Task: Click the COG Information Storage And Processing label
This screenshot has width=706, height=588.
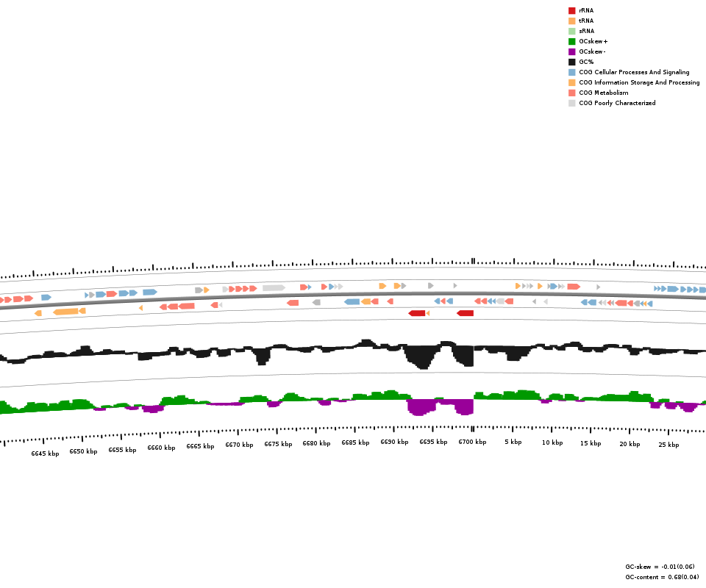Action: click(639, 82)
